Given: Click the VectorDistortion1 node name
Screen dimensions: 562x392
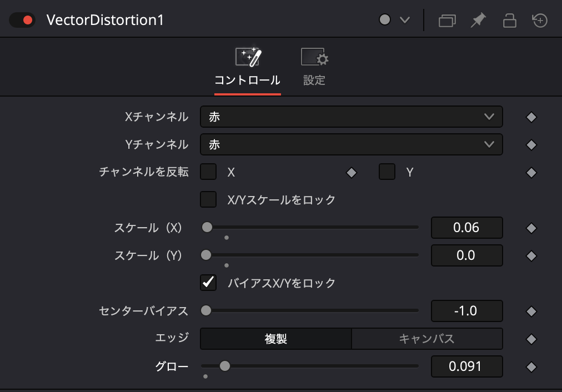Looking at the screenshot, I should (105, 20).
